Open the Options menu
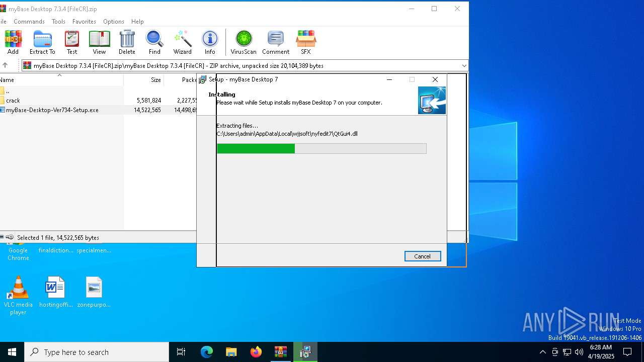Screen dimensions: 644x362 tap(114, 22)
